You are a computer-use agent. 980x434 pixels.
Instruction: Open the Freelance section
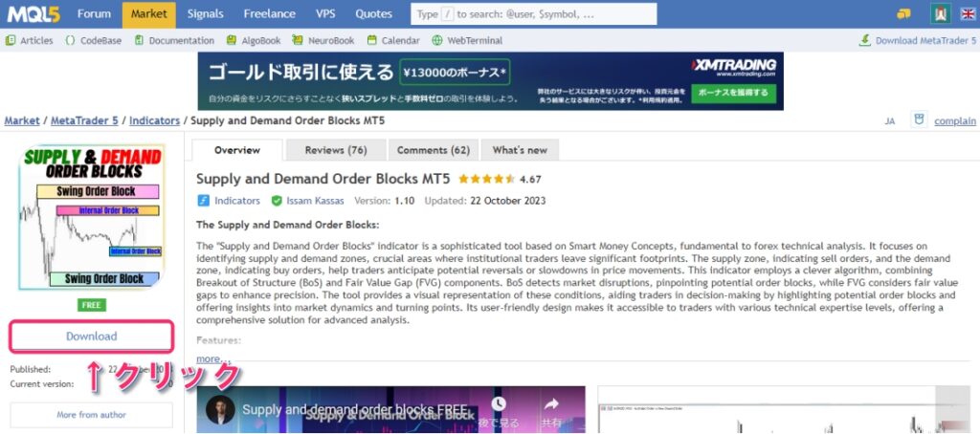click(x=269, y=13)
